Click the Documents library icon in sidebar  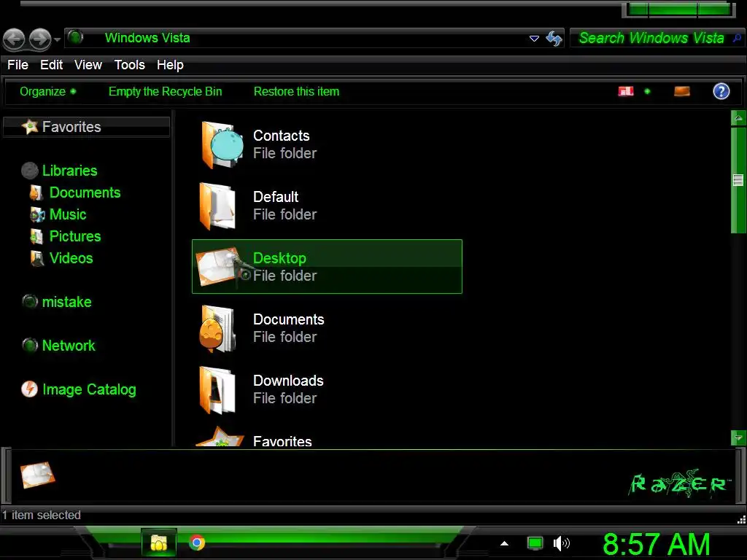[36, 192]
